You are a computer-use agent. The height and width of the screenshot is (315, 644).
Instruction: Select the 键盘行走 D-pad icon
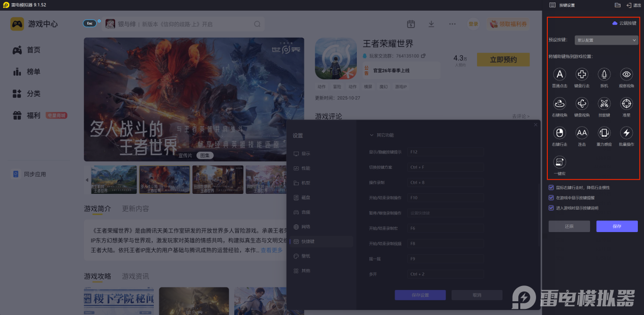[581, 75]
